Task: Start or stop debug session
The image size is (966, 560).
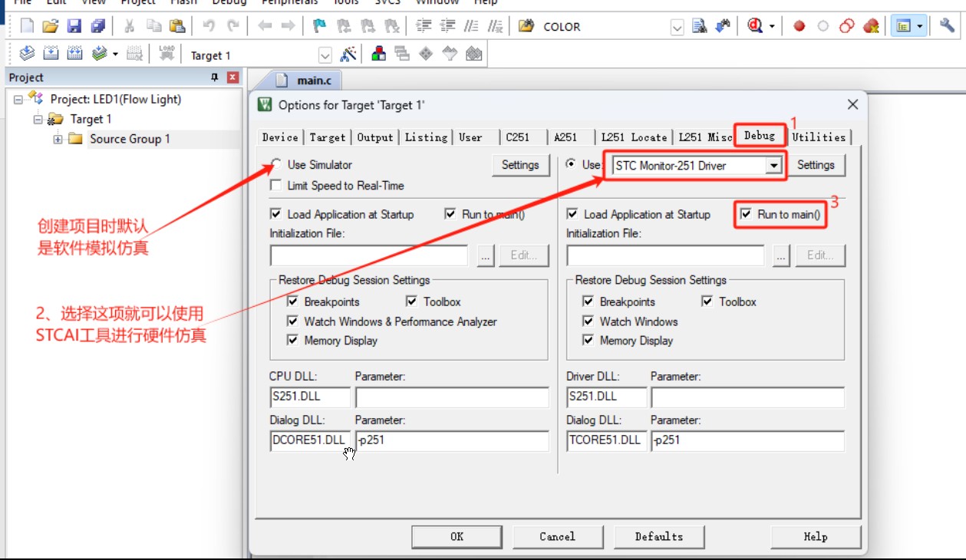Action: click(x=755, y=26)
